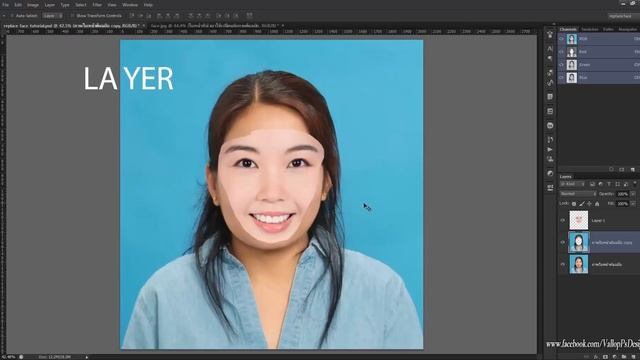Open the Actions play icon in dock
The height and width of the screenshot is (360, 640).
[x=550, y=149]
